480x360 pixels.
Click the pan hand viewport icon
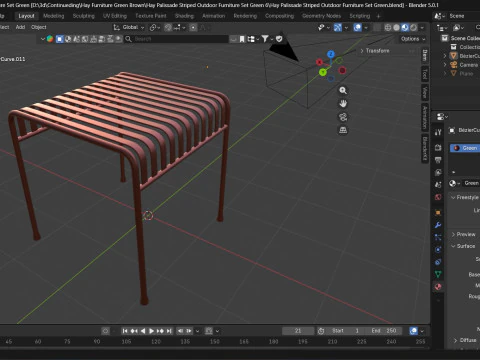coord(343,104)
